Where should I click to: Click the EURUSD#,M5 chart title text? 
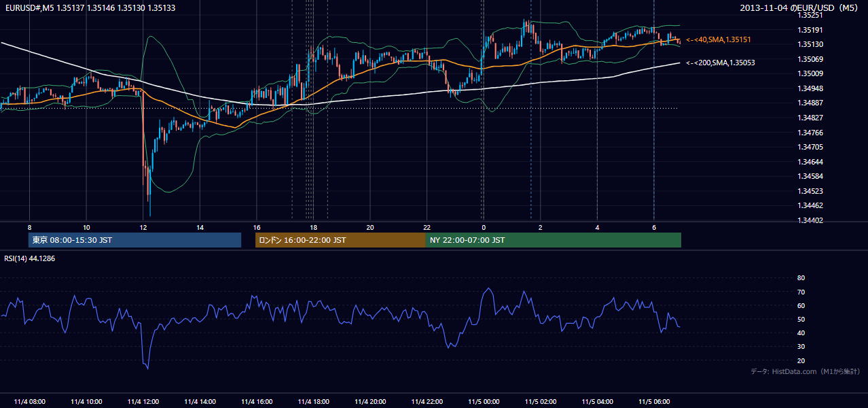pyautogui.click(x=90, y=7)
